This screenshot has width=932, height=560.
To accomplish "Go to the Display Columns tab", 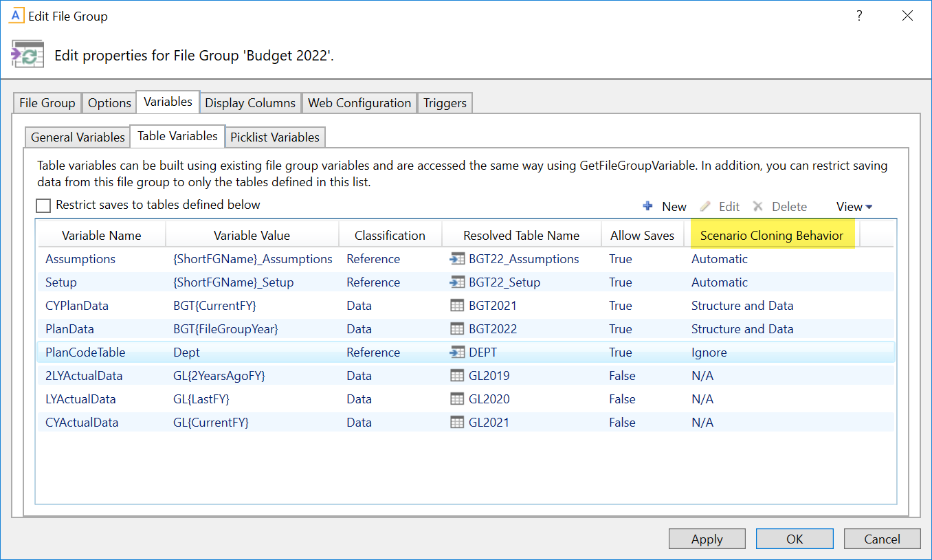I will pyautogui.click(x=250, y=103).
